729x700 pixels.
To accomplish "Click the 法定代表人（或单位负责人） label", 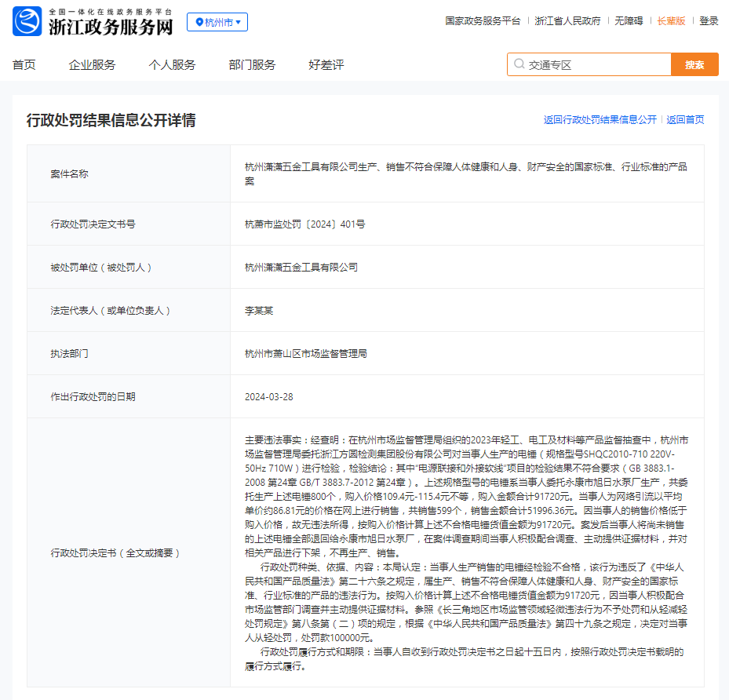I will pyautogui.click(x=110, y=311).
